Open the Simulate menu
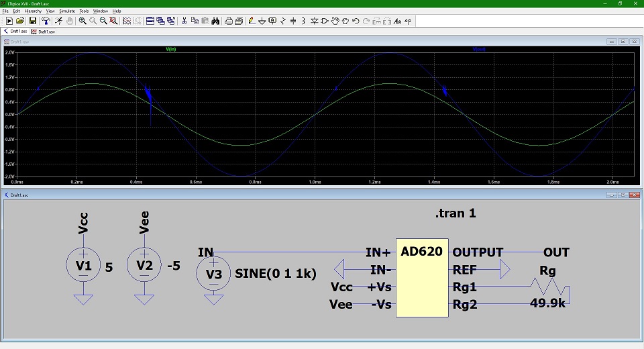Viewport: 644px width, 349px height. [x=66, y=11]
